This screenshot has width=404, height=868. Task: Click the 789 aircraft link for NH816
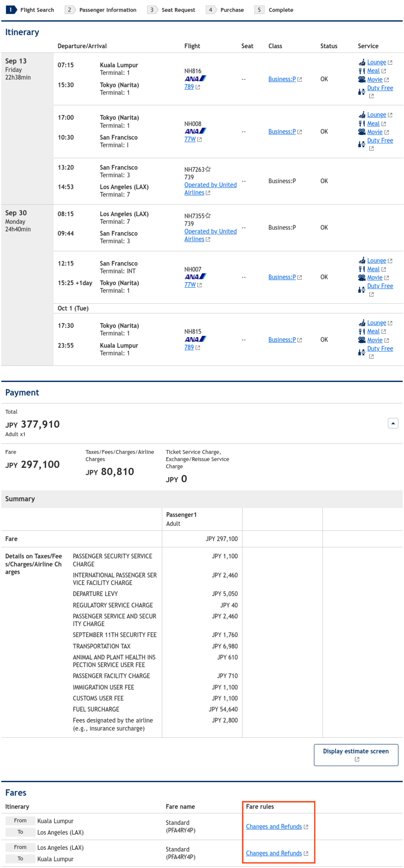tap(189, 87)
